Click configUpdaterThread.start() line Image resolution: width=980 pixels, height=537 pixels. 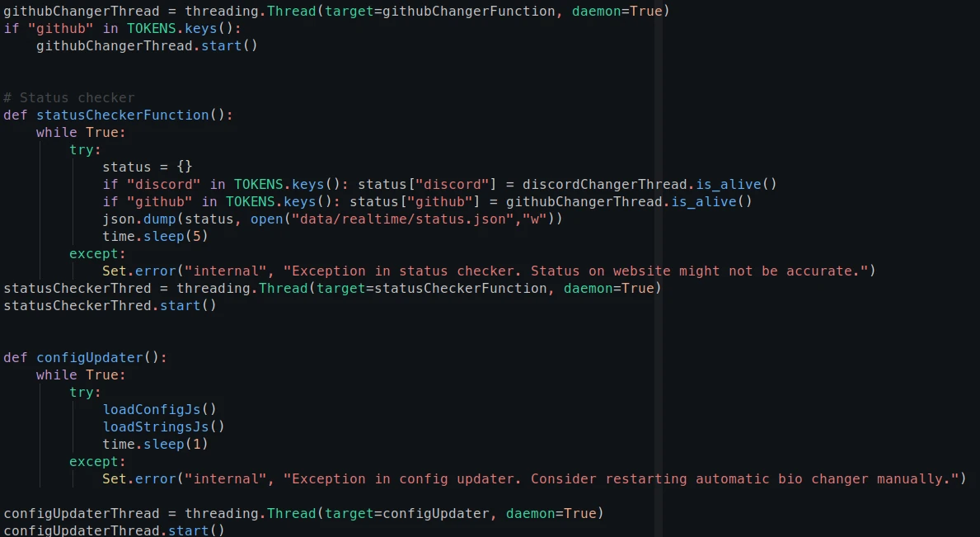pyautogui.click(x=114, y=530)
